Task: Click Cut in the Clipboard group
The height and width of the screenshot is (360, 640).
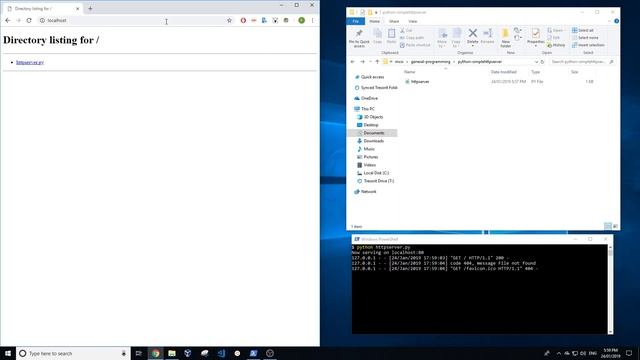Action: [x=406, y=31]
